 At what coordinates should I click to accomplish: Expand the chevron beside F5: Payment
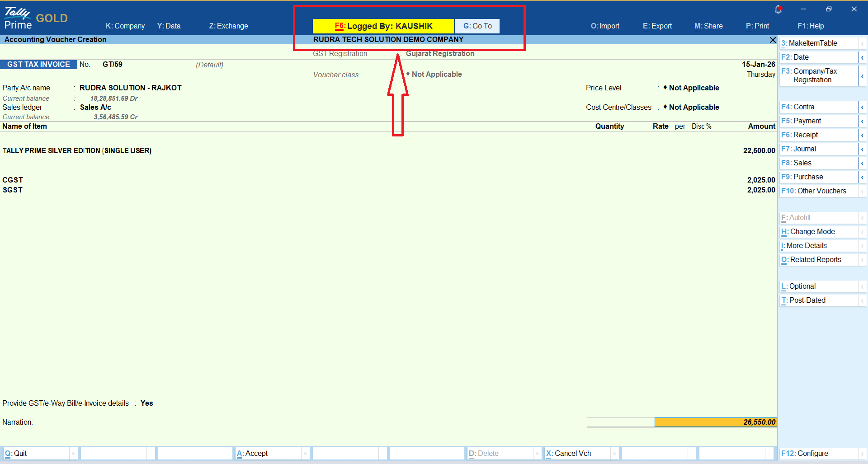click(862, 121)
